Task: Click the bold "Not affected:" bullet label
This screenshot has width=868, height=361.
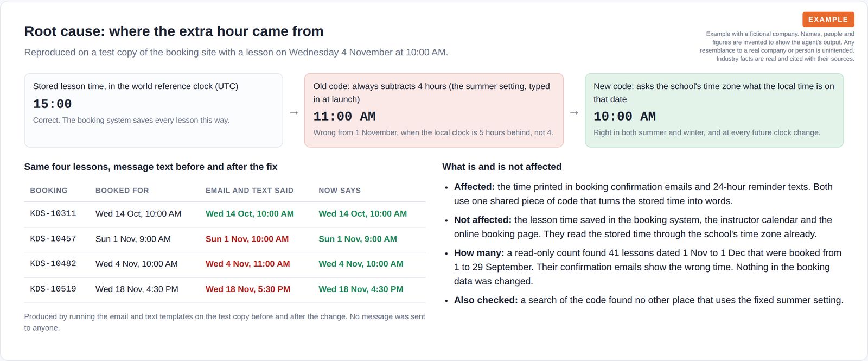Action: (x=483, y=220)
